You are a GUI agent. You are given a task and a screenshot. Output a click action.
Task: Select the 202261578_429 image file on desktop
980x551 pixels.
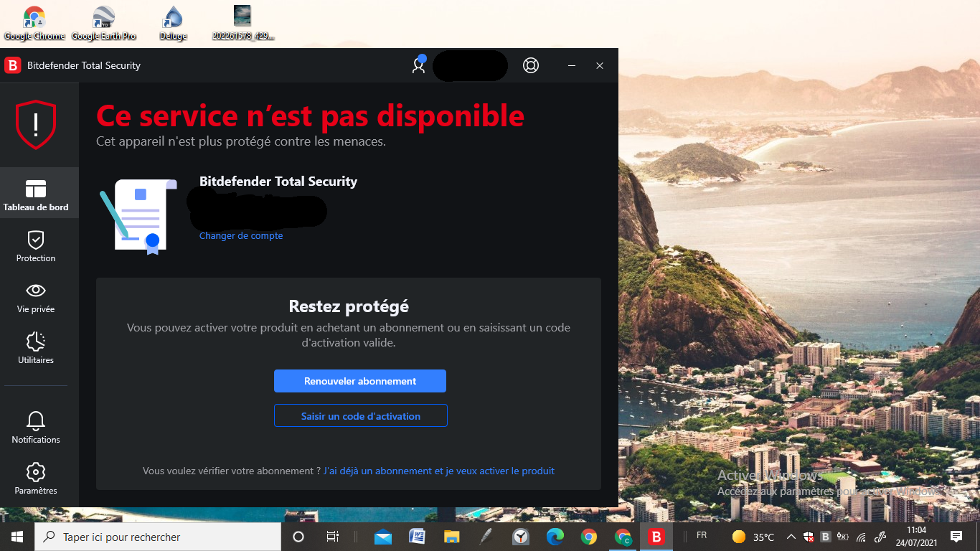243,23
